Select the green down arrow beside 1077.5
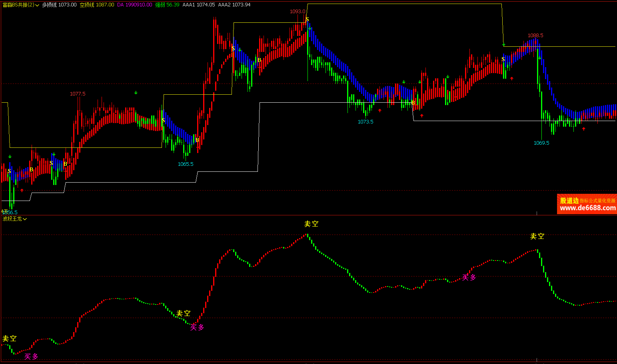Viewport: 617px width, 364px height. tap(136, 93)
